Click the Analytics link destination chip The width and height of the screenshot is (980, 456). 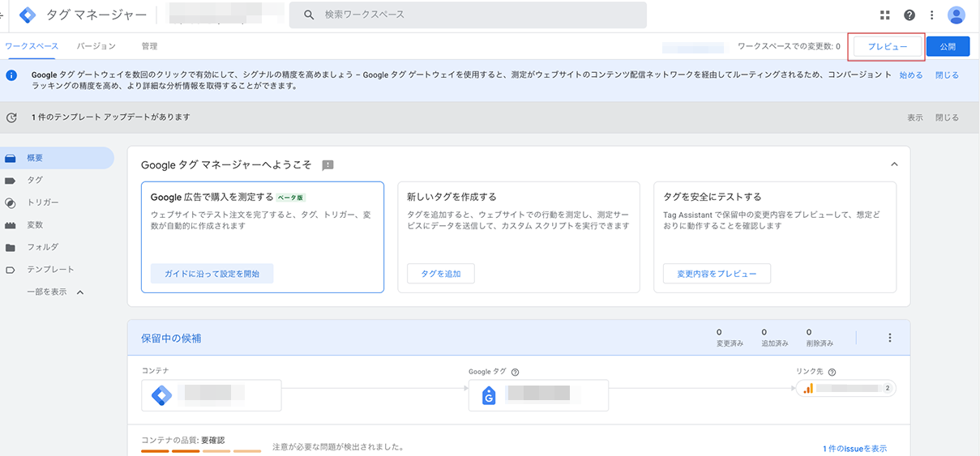[x=847, y=389]
